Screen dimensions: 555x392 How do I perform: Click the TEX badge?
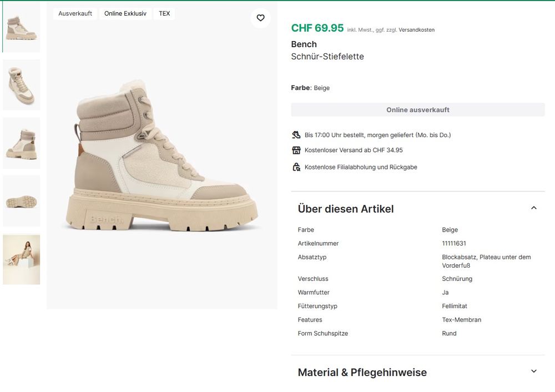click(164, 13)
